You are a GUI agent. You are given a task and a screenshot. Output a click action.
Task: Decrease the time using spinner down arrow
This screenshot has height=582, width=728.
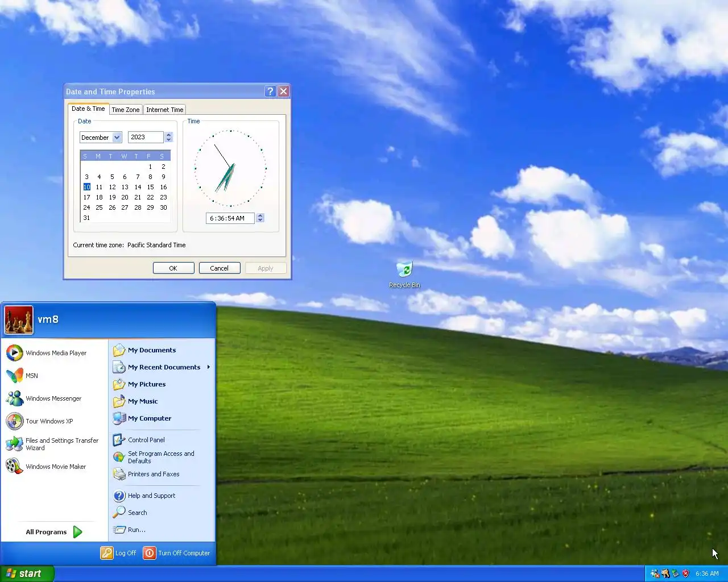(x=260, y=221)
